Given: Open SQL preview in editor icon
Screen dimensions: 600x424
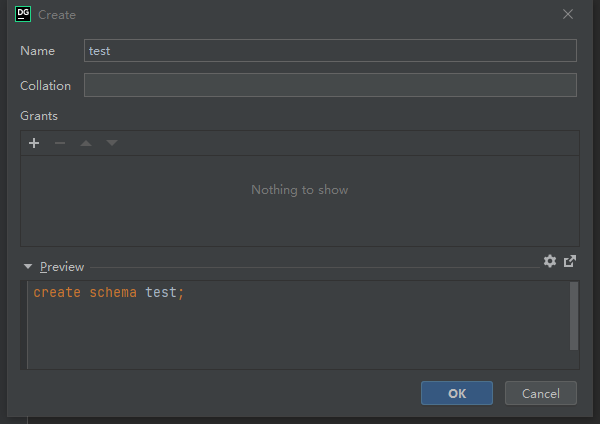Looking at the screenshot, I should (x=570, y=261).
